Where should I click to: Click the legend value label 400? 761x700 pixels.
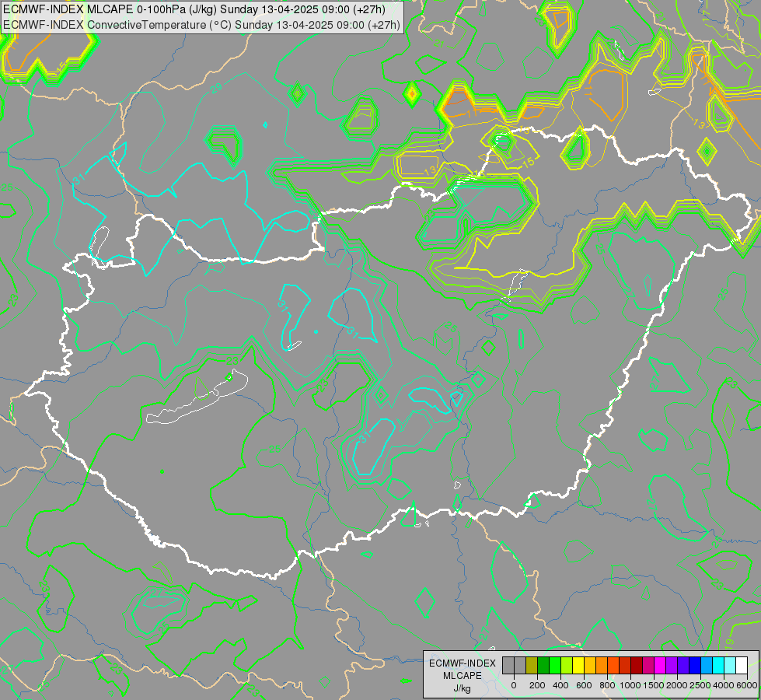coord(560,685)
